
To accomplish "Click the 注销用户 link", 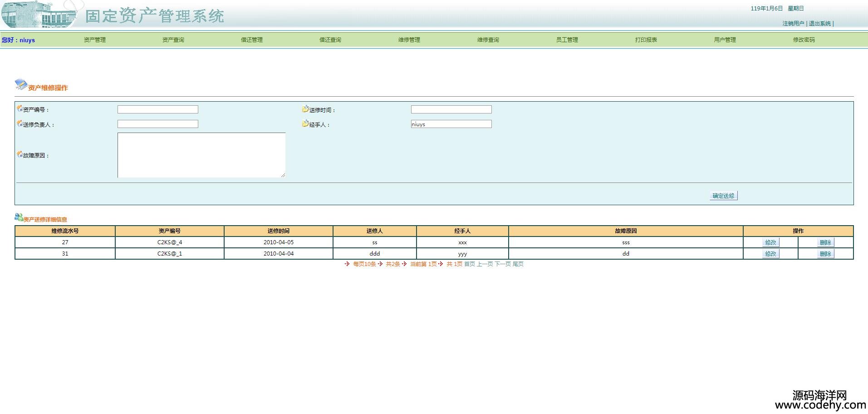I will point(793,24).
